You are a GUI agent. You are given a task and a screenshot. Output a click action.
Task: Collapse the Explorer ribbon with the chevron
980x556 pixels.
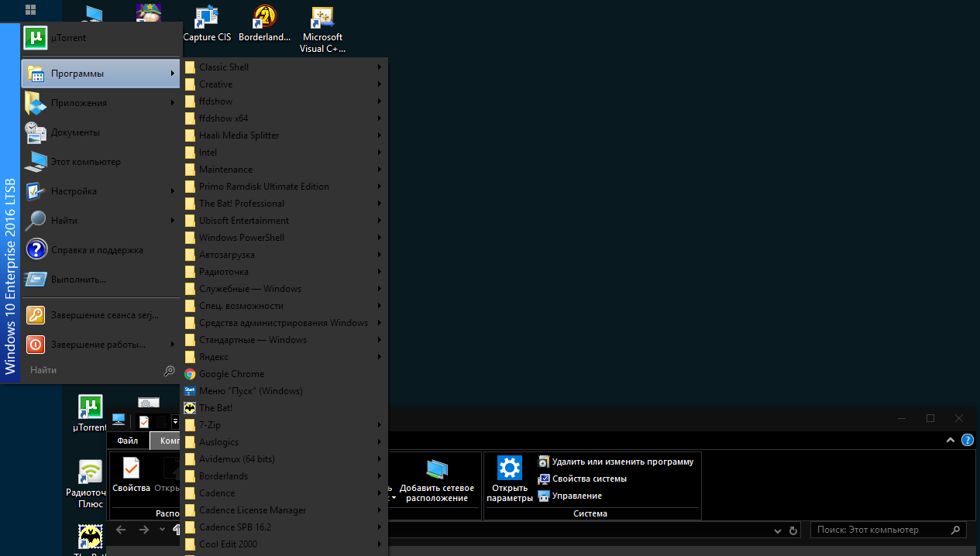tap(951, 440)
